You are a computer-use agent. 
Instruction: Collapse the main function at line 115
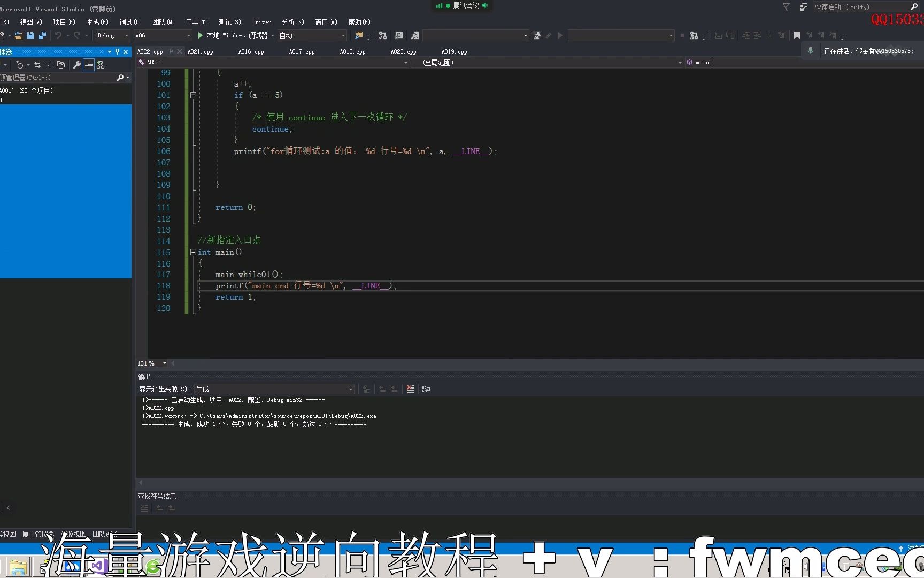click(193, 252)
